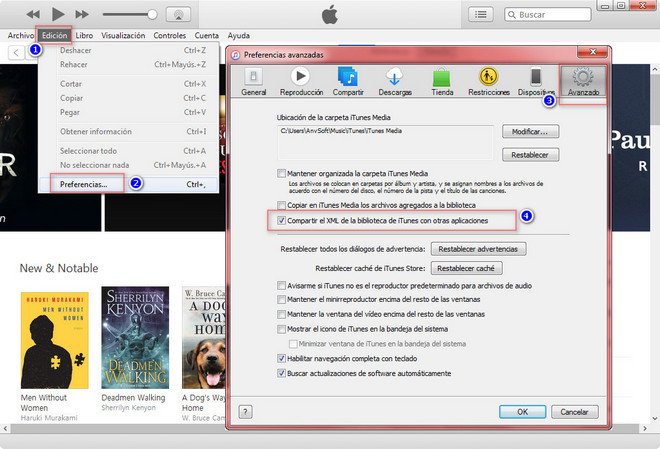The width and height of the screenshot is (660, 449).
Task: Toggle Mantener organizada la carpeta iTunes Media
Action: coord(281,173)
